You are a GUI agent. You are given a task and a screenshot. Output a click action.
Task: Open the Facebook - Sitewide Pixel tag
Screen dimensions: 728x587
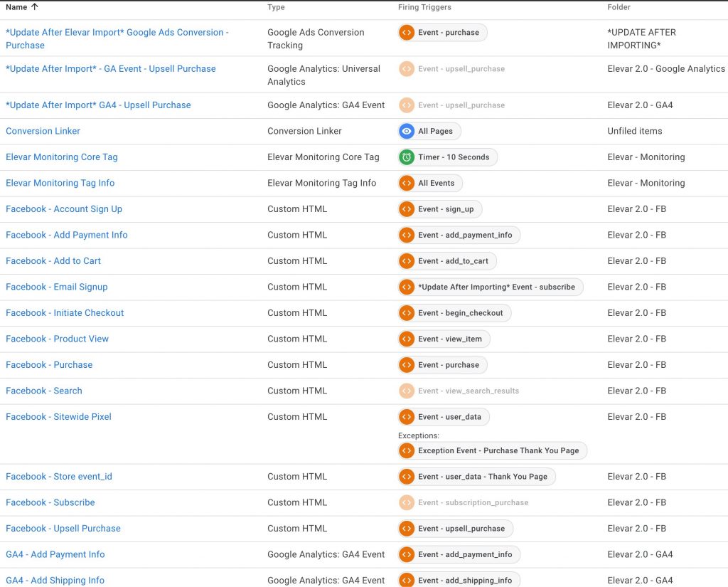point(58,418)
